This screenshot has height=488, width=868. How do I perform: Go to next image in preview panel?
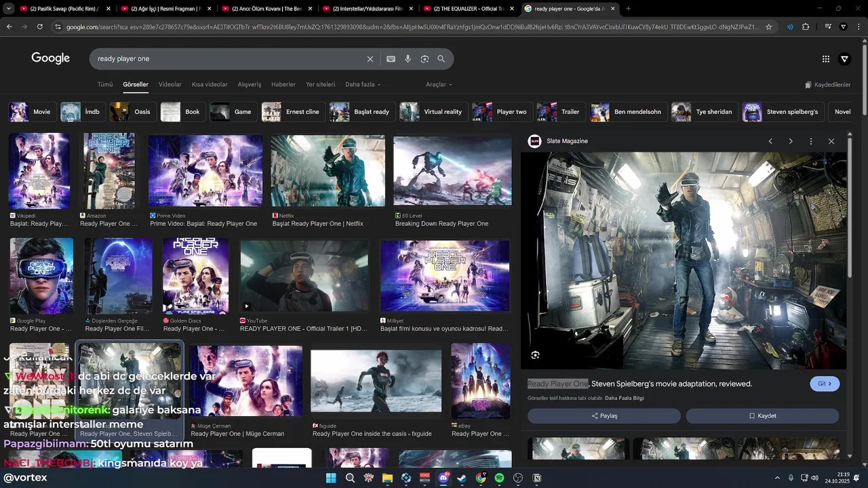pyautogui.click(x=791, y=141)
